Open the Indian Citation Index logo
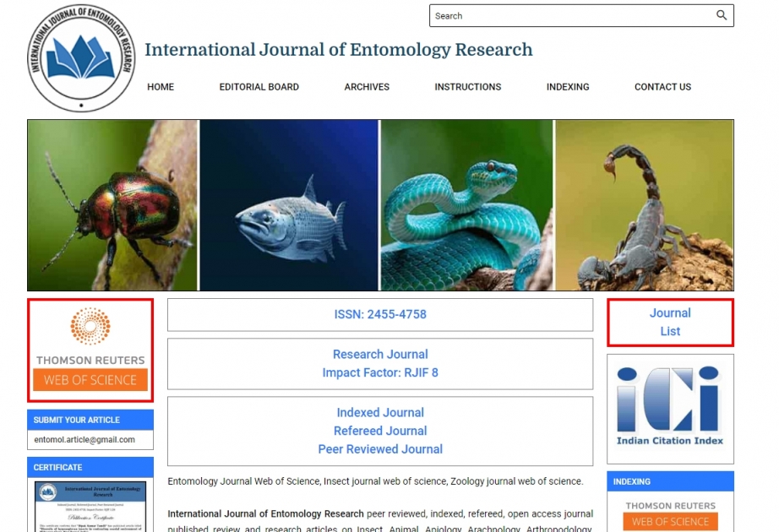 670,406
